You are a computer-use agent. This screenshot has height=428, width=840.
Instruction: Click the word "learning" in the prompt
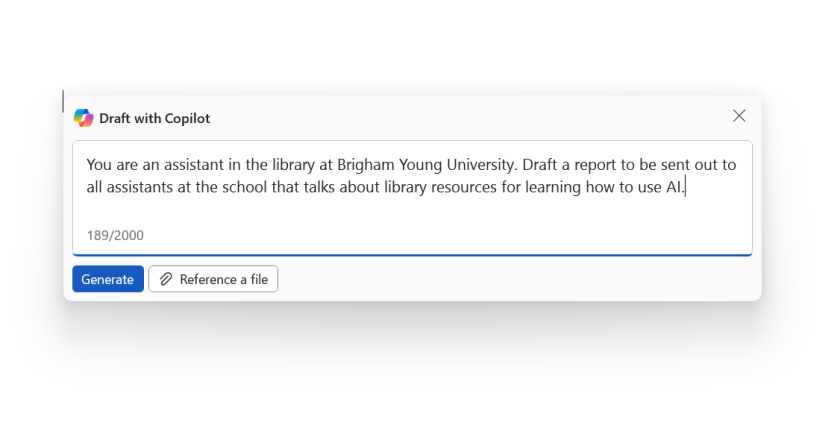pos(553,187)
